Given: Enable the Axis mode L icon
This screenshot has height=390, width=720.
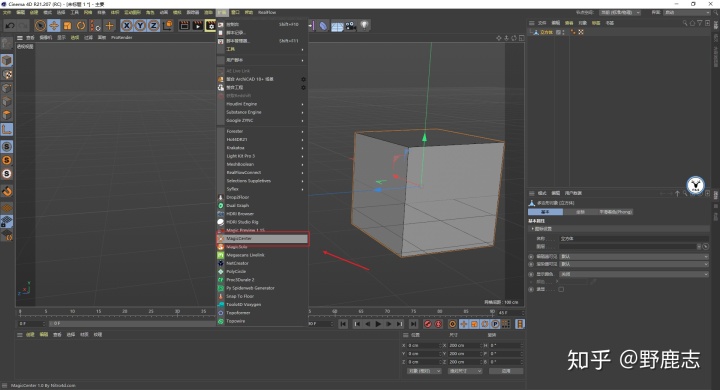Looking at the screenshot, I should click(7, 130).
